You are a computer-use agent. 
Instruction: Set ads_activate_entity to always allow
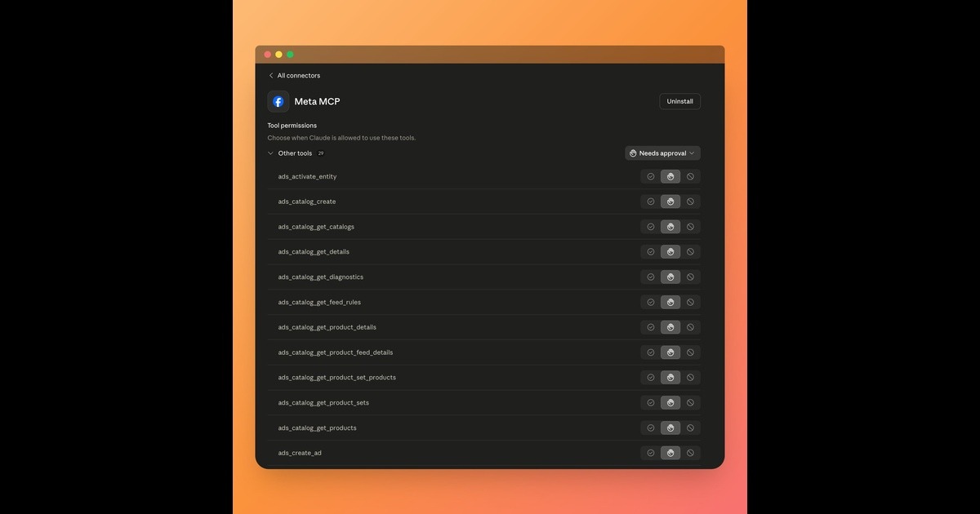[x=651, y=176]
